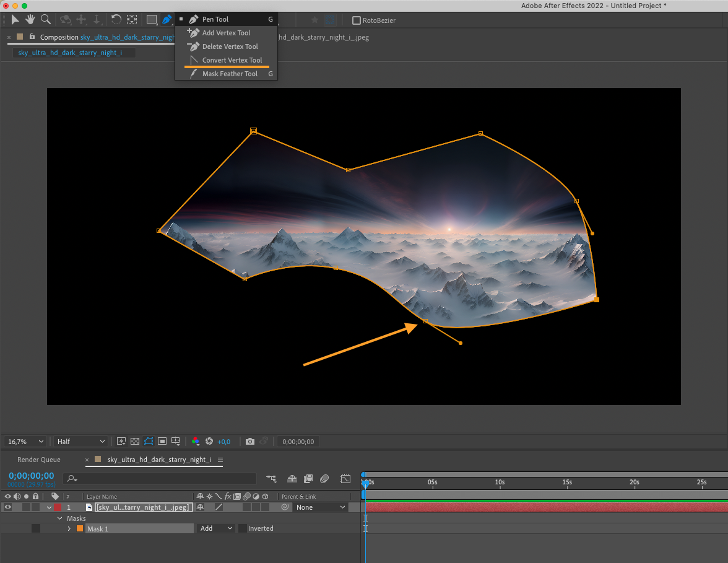Select the Selection arrow tool

tap(15, 20)
